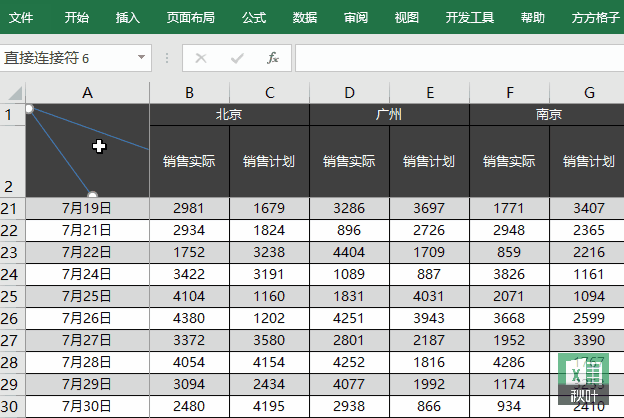Select the date cell 7月25日
The height and width of the screenshot is (418, 624).
click(88, 296)
